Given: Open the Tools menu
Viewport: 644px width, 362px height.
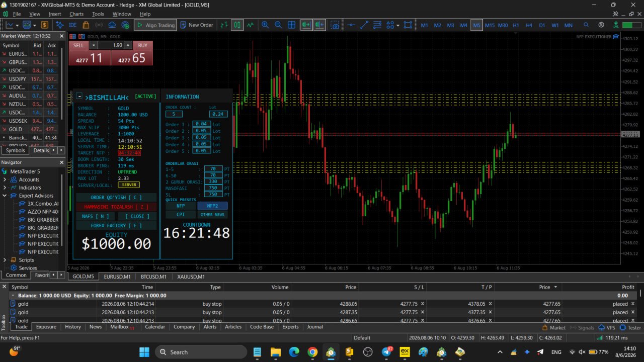Looking at the screenshot, I should (98, 14).
